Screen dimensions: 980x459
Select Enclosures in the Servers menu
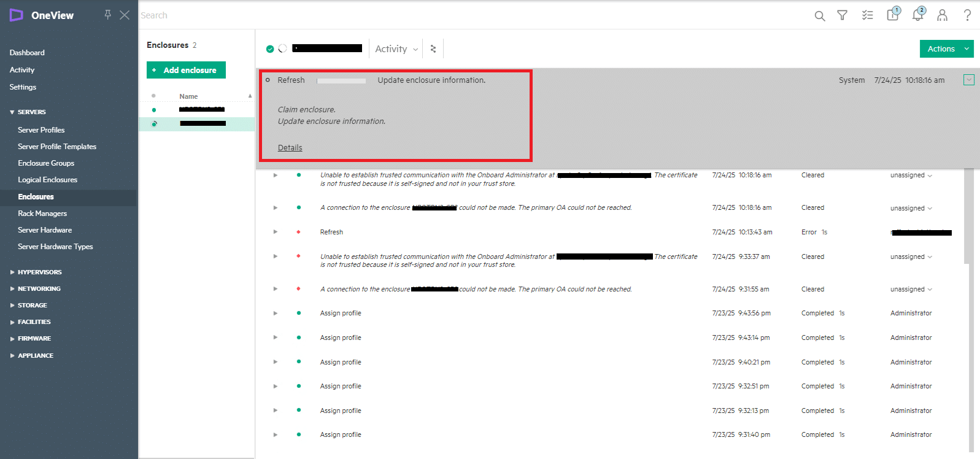coord(36,197)
